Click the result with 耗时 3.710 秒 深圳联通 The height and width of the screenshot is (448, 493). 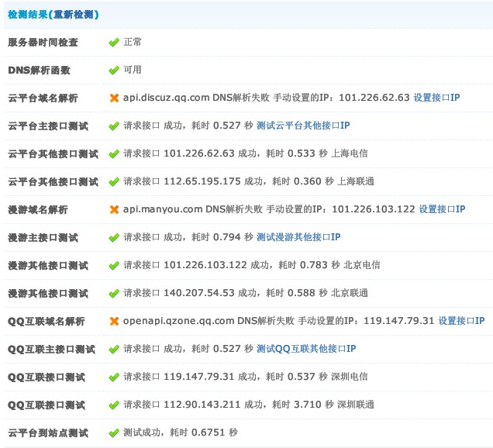[x=249, y=405]
